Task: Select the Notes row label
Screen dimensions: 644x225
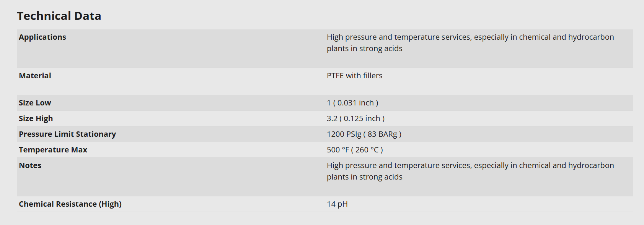Action: [x=30, y=165]
